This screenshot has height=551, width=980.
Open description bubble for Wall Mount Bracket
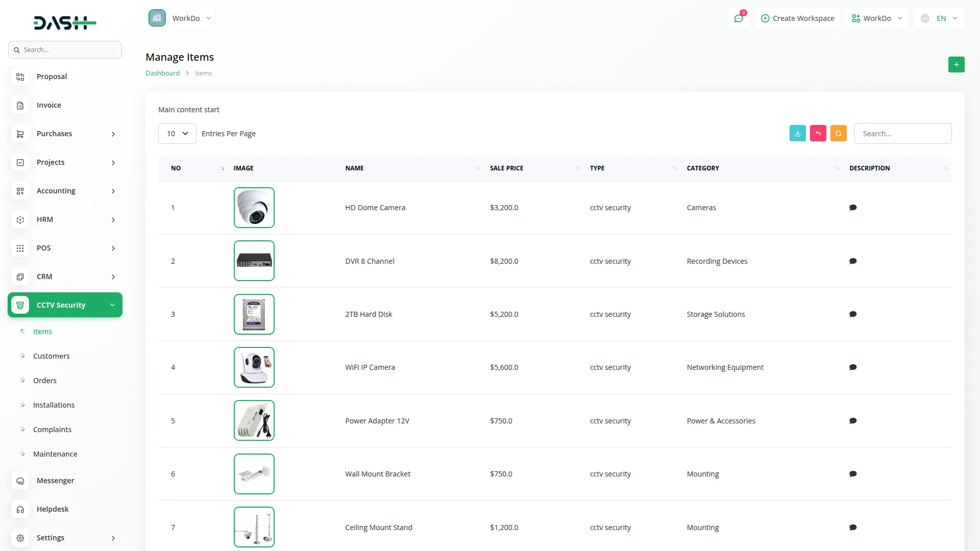852,474
